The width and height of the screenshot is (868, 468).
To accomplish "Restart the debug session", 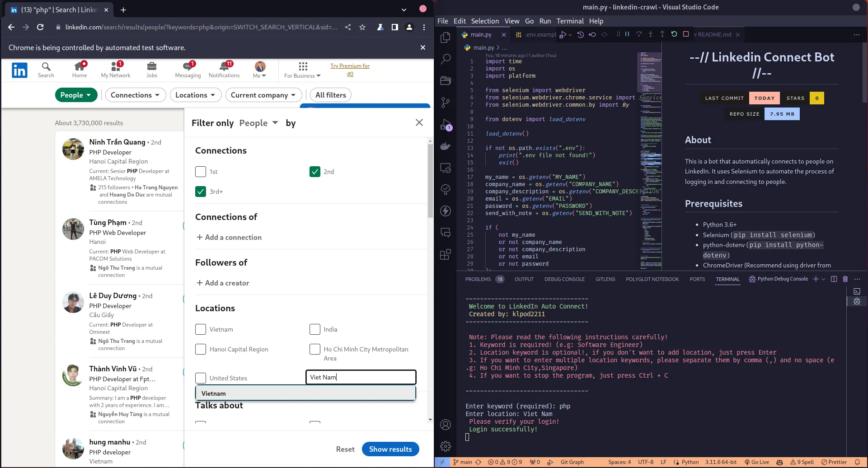I will coord(674,34).
